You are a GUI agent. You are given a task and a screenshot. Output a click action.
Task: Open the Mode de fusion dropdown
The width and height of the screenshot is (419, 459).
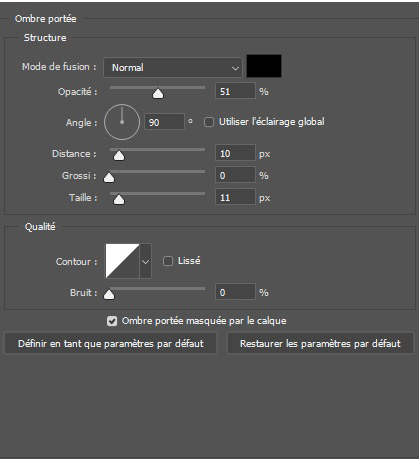coord(173,68)
